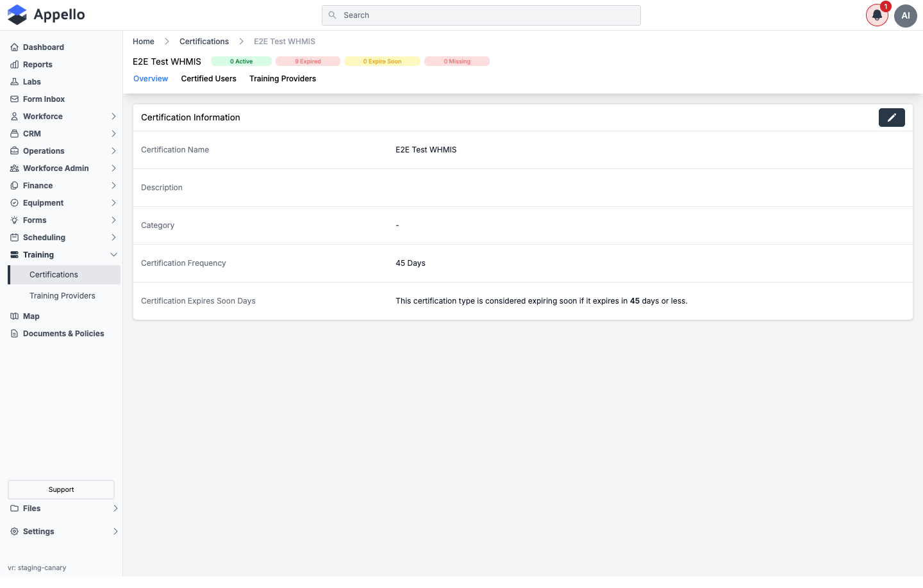The height and width of the screenshot is (588, 923).
Task: Click the Appello logo
Action: 46,15
